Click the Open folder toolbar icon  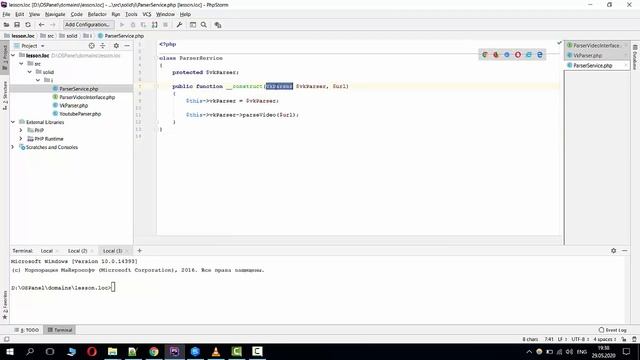pos(6,25)
